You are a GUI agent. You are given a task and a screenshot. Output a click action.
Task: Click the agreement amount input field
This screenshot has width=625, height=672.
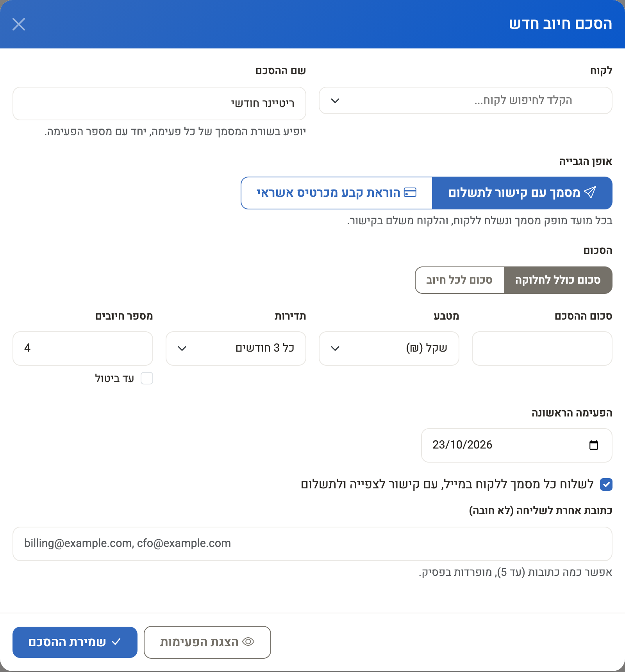542,349
